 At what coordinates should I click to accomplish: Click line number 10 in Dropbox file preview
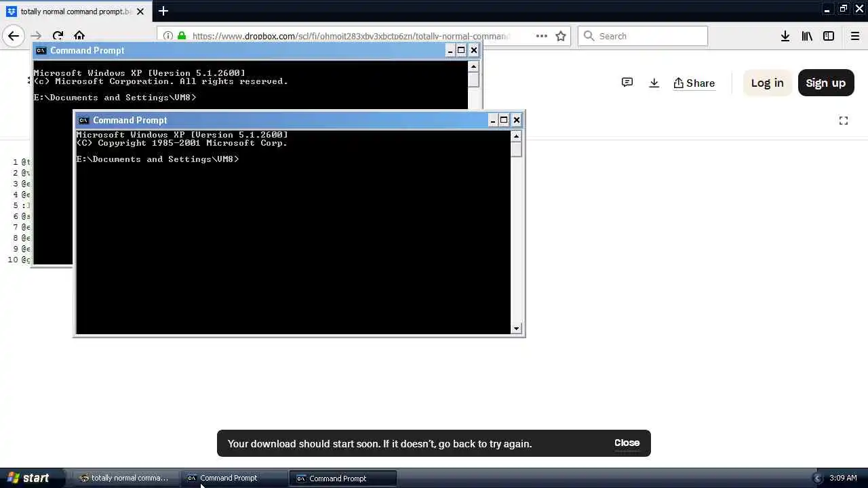coord(12,260)
